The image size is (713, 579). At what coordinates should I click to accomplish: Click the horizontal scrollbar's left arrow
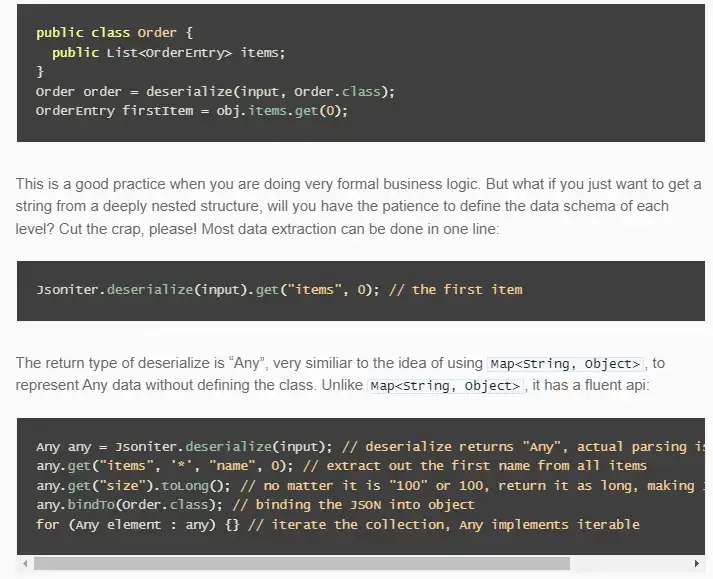pos(25,564)
